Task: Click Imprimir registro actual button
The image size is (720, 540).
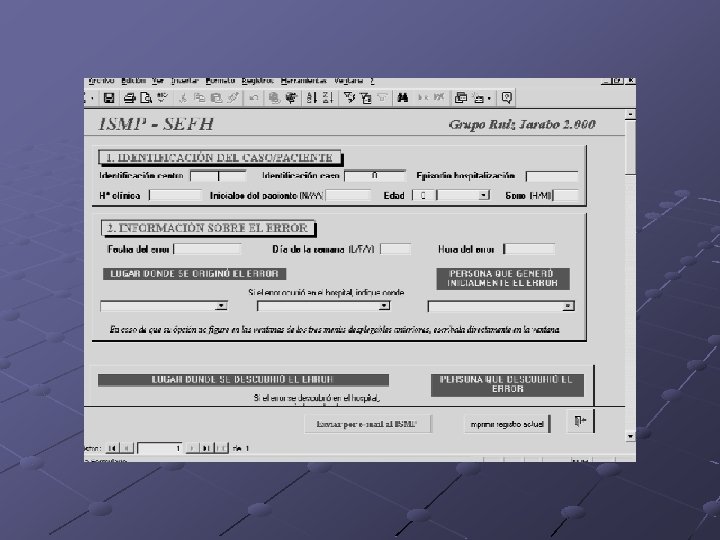Action: point(507,424)
